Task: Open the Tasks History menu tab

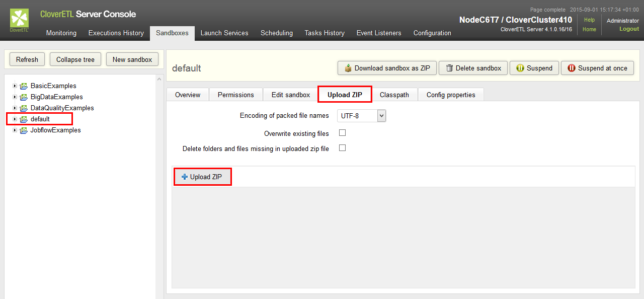Action: pyautogui.click(x=325, y=33)
